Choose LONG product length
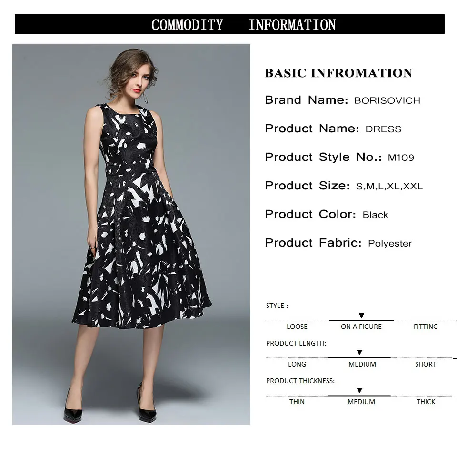Screen dimensions: 457x476 [x=297, y=364]
